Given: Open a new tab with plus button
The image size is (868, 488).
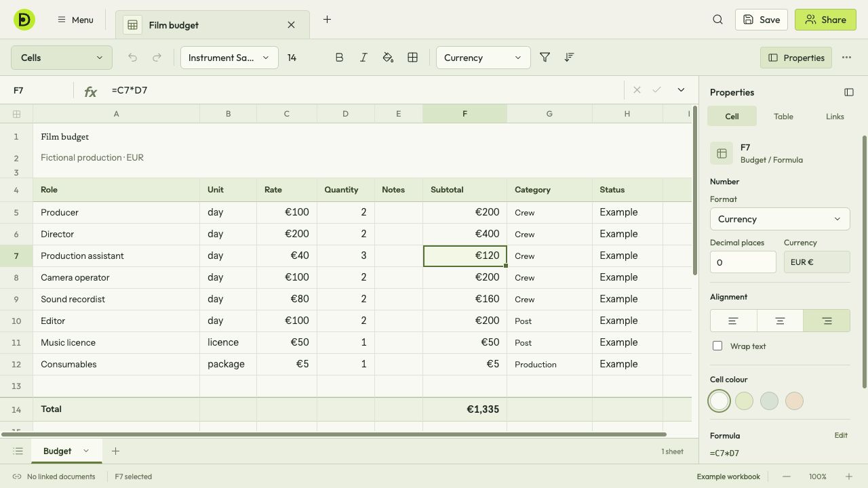Looking at the screenshot, I should 327,20.
